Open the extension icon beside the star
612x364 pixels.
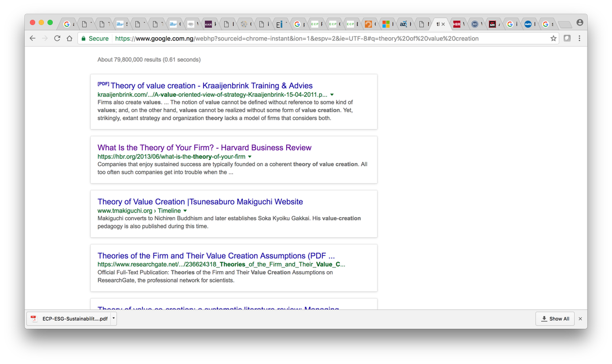[567, 38]
